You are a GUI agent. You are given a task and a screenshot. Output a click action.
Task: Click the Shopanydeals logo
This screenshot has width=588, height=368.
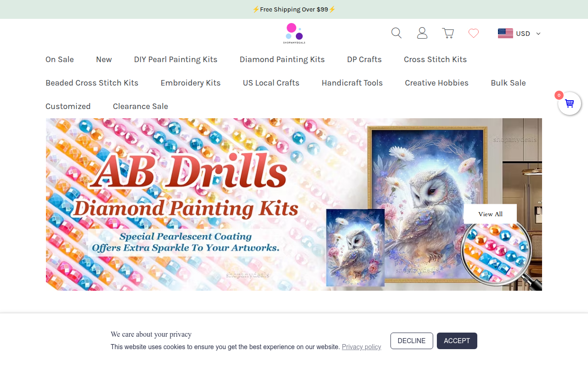coord(294,33)
